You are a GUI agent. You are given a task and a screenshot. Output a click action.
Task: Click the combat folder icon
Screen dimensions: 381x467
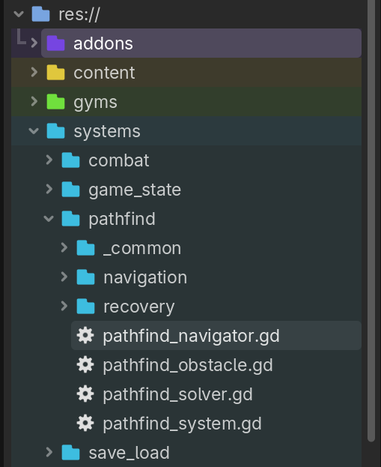pyautogui.click(x=71, y=160)
